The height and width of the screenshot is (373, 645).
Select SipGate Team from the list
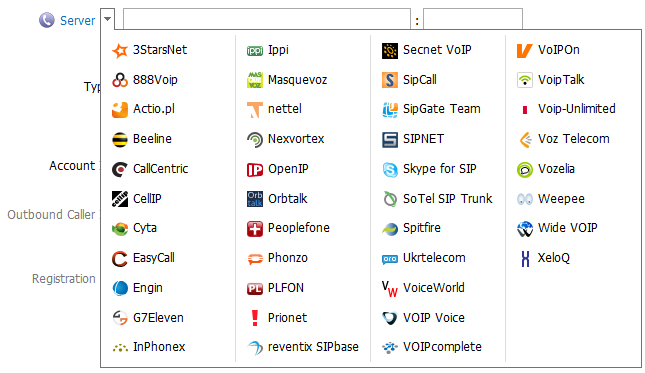coord(431,109)
